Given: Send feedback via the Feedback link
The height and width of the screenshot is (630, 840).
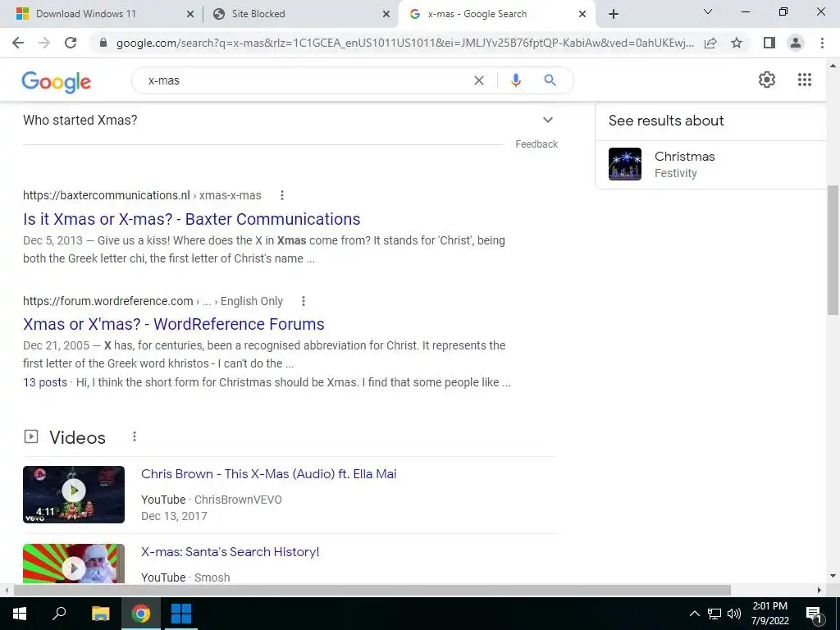Looking at the screenshot, I should [x=536, y=144].
